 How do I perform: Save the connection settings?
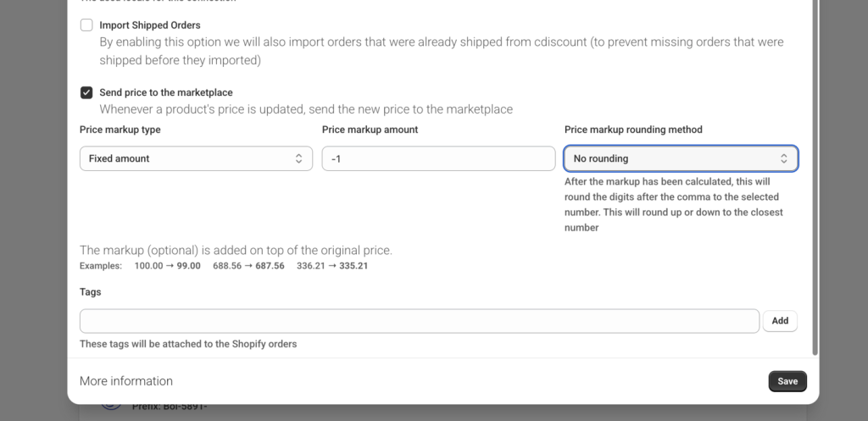pyautogui.click(x=787, y=381)
